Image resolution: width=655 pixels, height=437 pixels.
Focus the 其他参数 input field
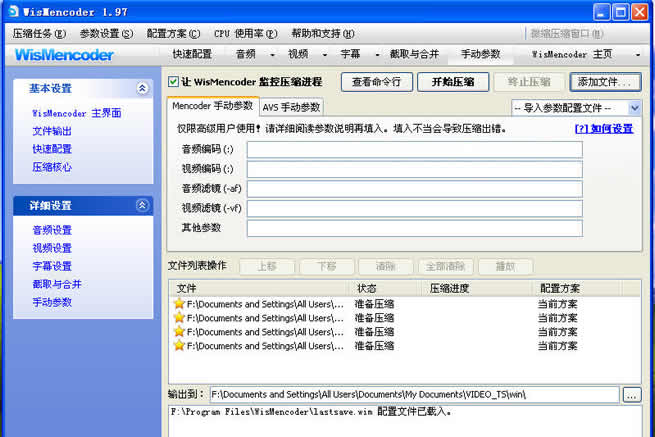414,228
